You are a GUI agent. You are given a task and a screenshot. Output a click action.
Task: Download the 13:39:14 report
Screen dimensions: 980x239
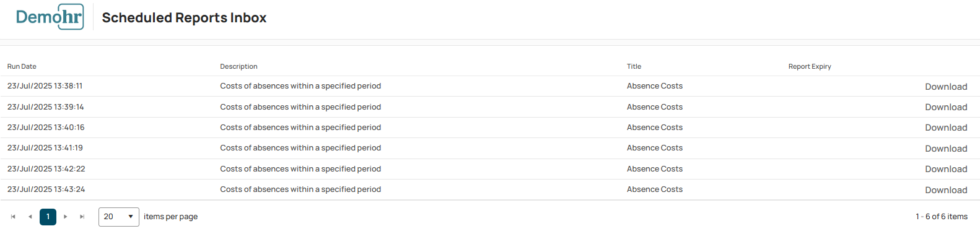[x=946, y=107]
